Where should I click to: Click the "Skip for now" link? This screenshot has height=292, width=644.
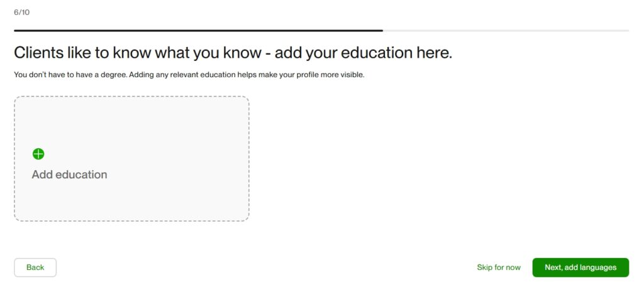coord(499,268)
